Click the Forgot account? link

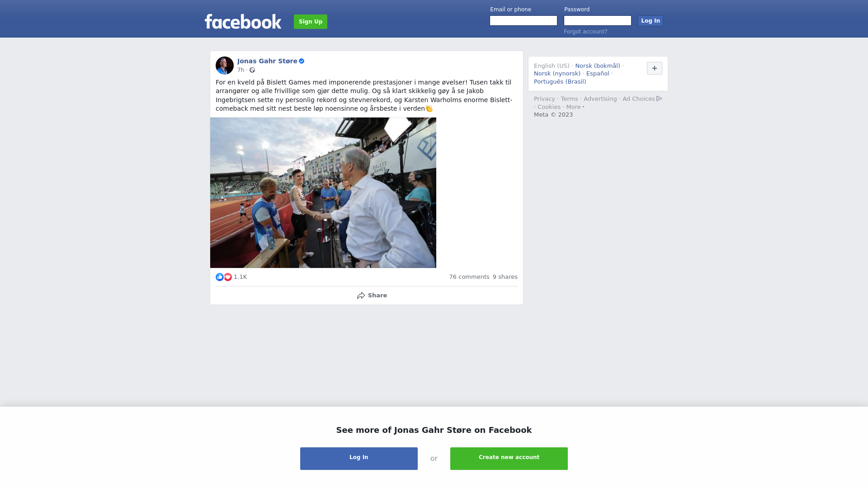[585, 32]
